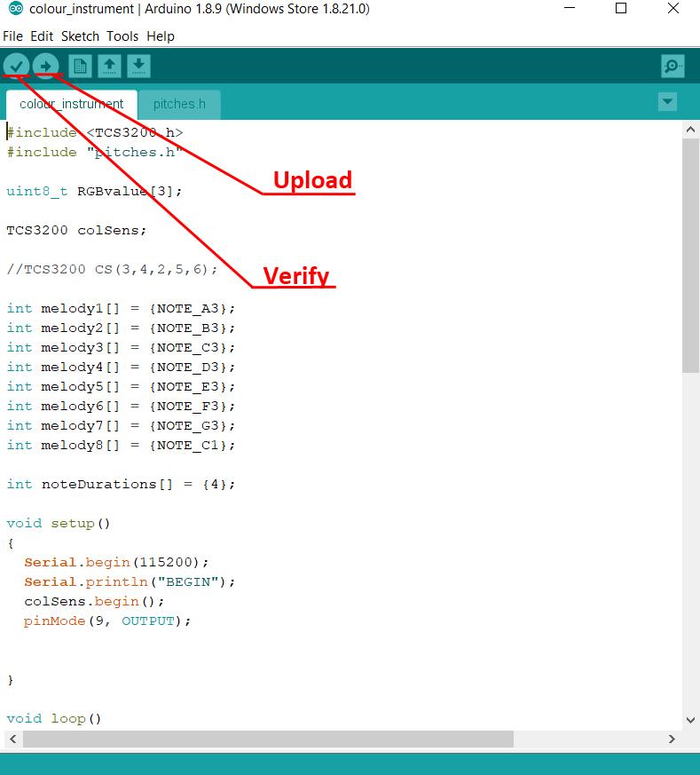Click the melody5 NOTE_E3 line
The image size is (700, 775).
(x=121, y=386)
